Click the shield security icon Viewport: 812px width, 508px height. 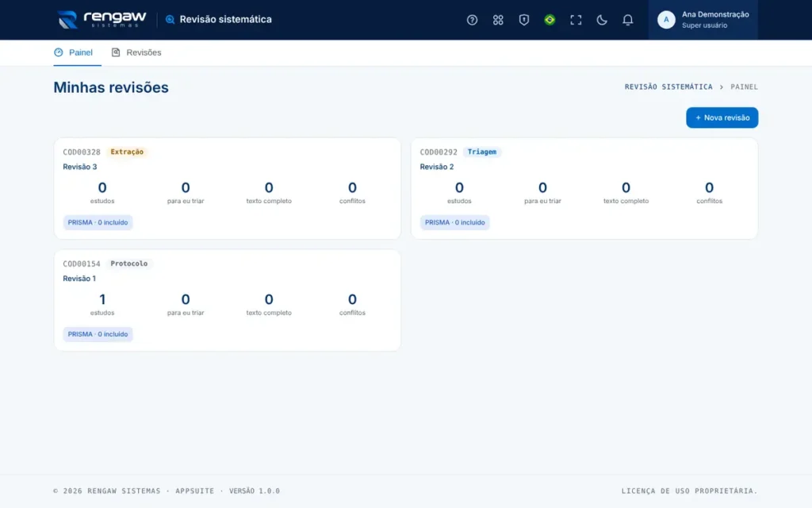523,20
